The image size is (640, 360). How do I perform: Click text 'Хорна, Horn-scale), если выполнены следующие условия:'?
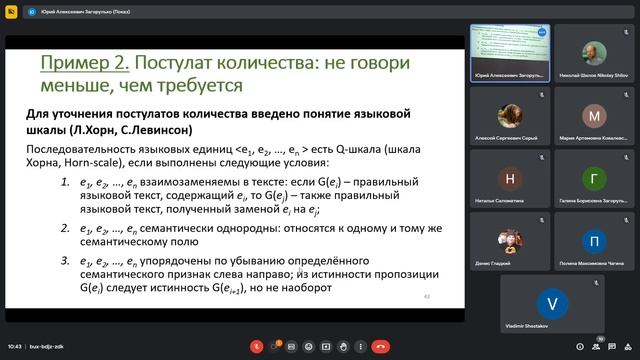(x=178, y=163)
